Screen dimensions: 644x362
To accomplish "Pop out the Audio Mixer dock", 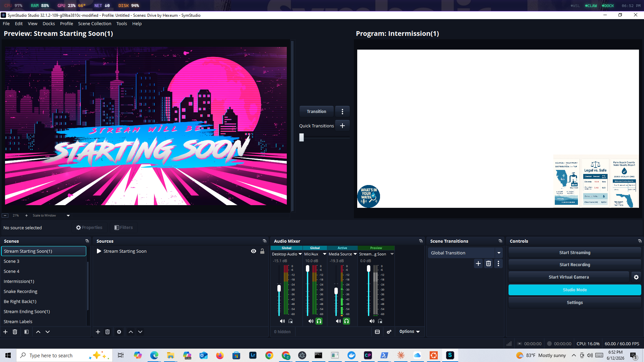I will 421,241.
